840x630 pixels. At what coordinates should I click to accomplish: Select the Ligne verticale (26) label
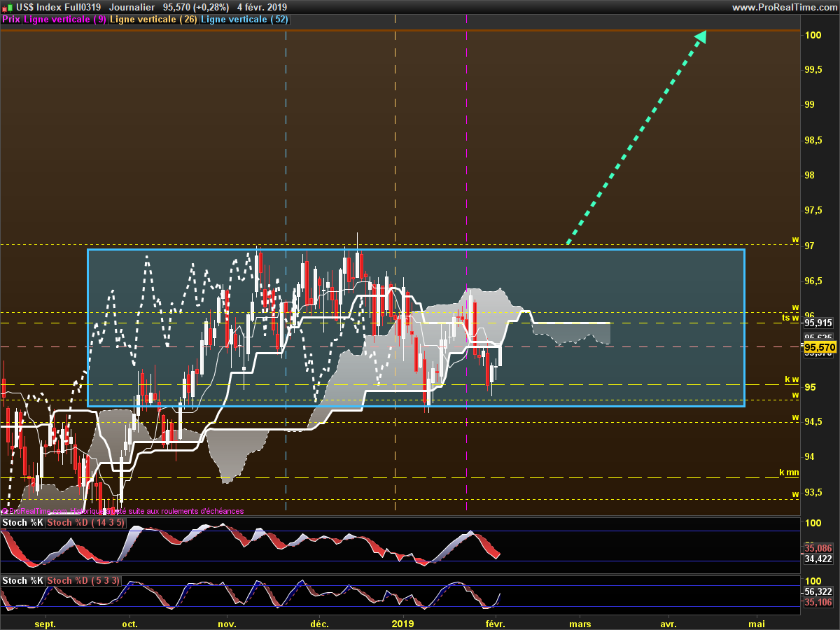(x=153, y=20)
